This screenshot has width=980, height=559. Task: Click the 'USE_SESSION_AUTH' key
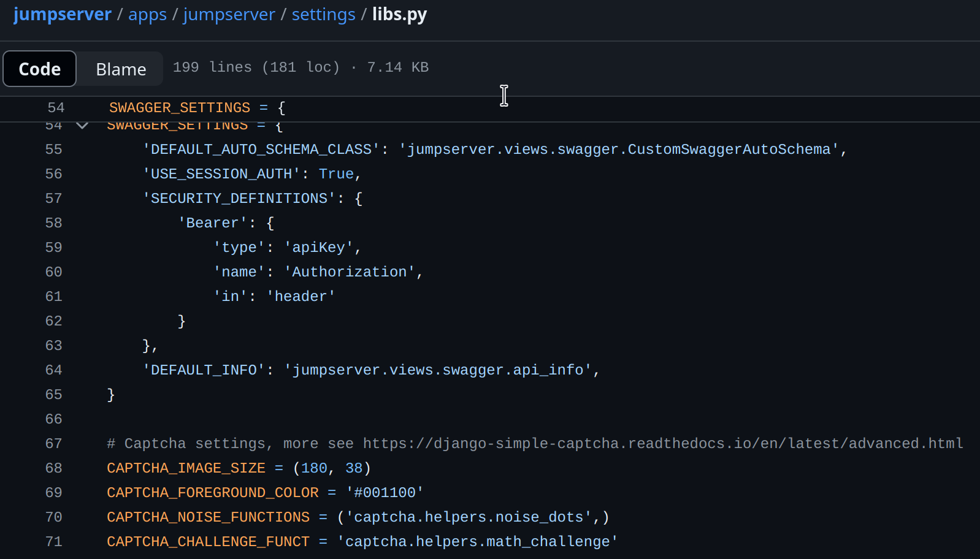click(221, 174)
